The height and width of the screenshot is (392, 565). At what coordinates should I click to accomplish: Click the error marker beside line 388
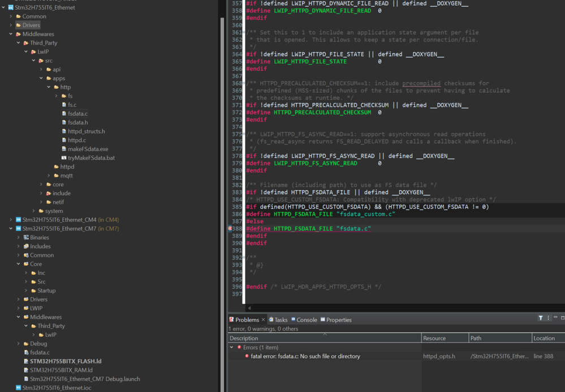[x=230, y=229]
